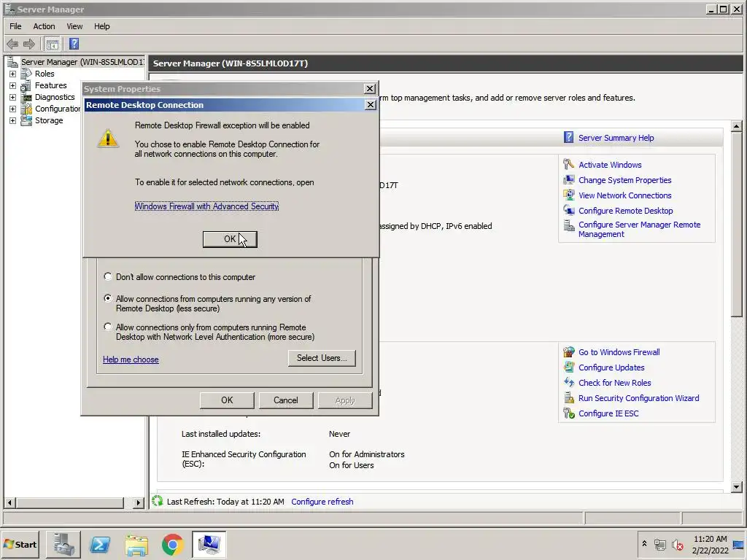The width and height of the screenshot is (747, 560).
Task: Click the Select Users button
Action: (x=322, y=358)
